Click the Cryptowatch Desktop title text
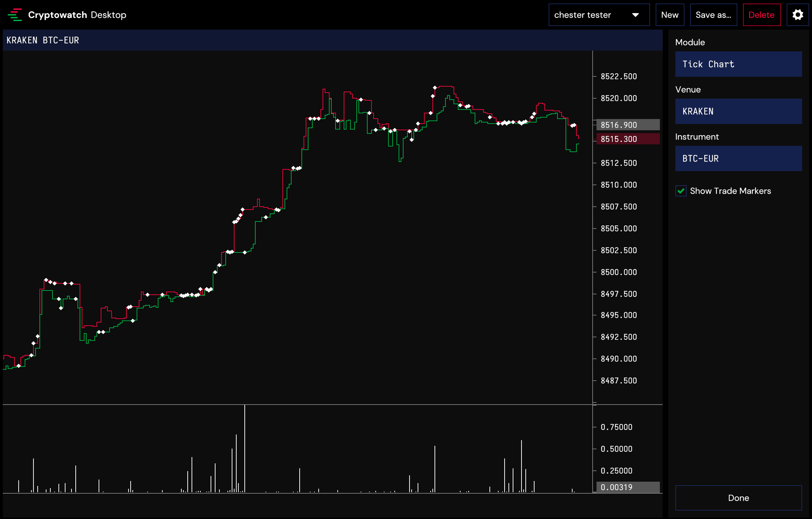The width and height of the screenshot is (812, 519). click(77, 15)
